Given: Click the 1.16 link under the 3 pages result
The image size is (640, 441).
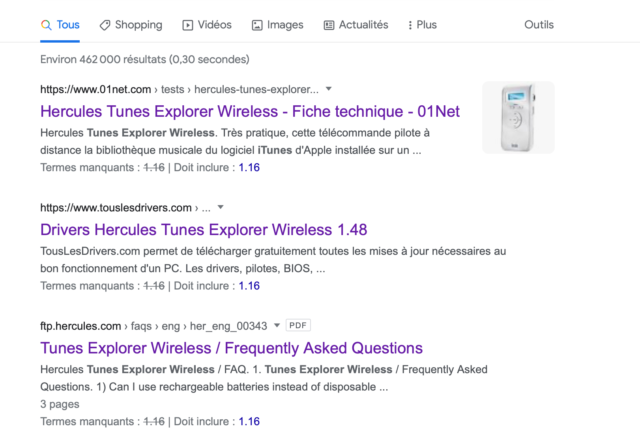Looking at the screenshot, I should tap(249, 421).
